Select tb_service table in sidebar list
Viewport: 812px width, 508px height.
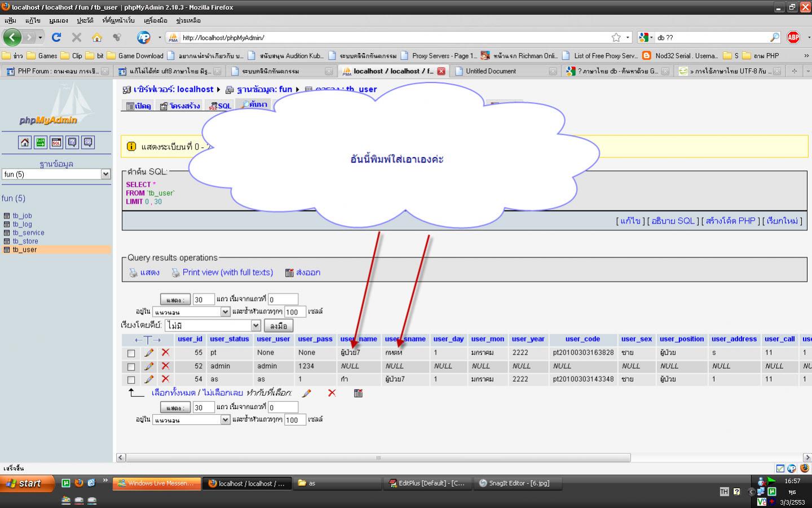(x=28, y=233)
